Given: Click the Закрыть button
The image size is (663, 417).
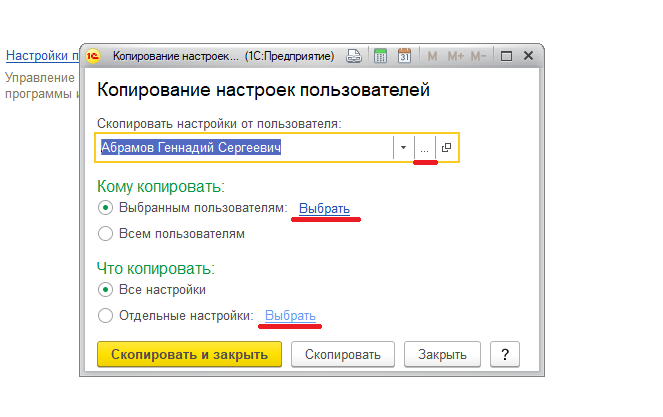Looking at the screenshot, I should (442, 354).
